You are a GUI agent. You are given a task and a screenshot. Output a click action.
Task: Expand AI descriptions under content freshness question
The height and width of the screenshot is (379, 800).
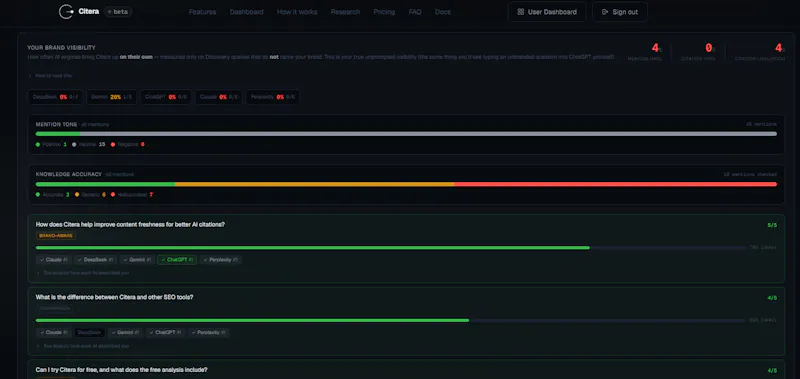83,273
